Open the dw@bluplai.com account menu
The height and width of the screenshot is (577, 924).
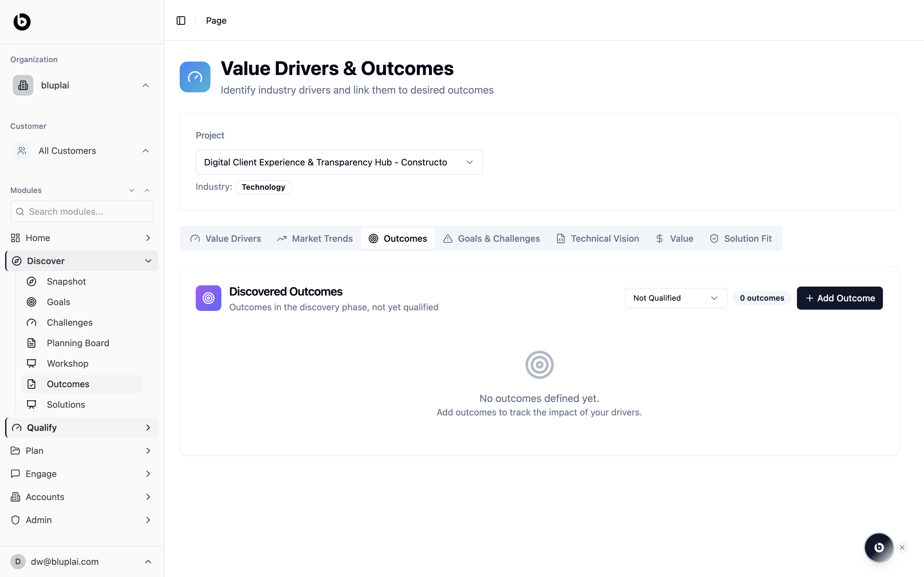tap(81, 561)
